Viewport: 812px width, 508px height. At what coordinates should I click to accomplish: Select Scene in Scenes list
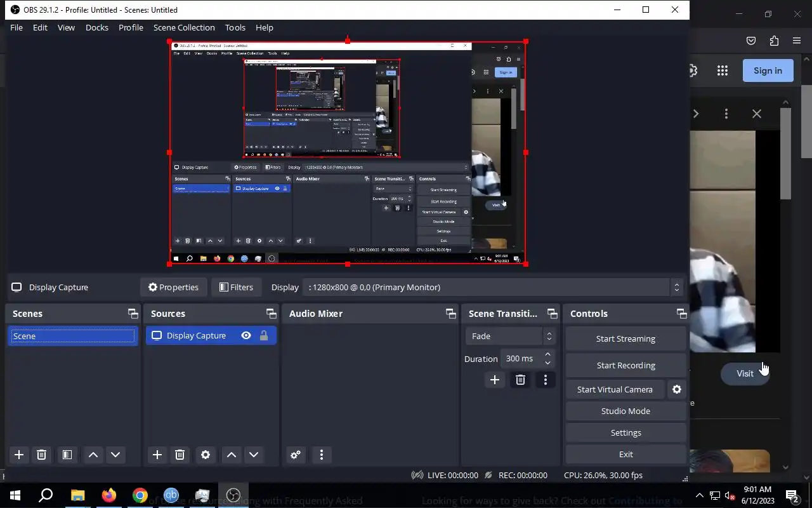(x=72, y=336)
